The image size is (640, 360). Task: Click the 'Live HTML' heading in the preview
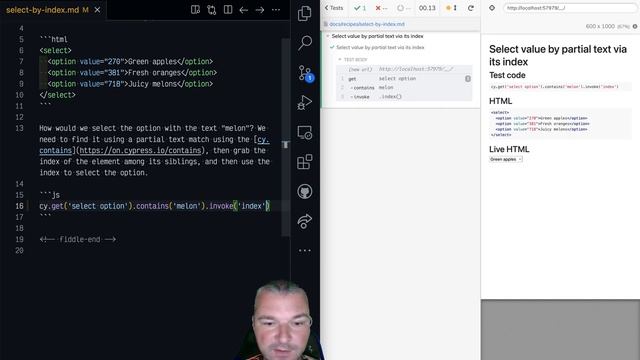click(509, 149)
